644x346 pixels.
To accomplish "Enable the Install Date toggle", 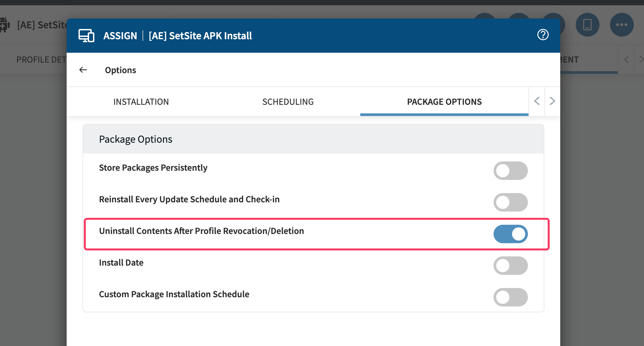I will 510,266.
